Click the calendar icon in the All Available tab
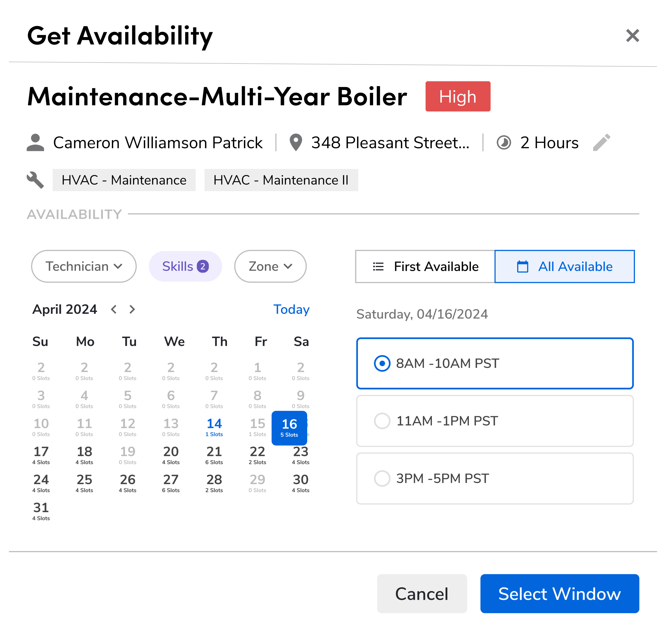 click(x=523, y=267)
